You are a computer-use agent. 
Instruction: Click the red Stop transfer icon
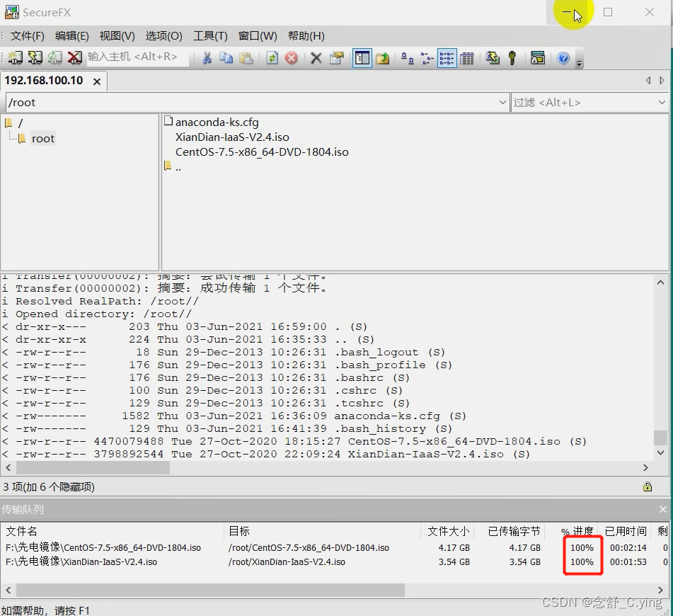click(x=292, y=57)
